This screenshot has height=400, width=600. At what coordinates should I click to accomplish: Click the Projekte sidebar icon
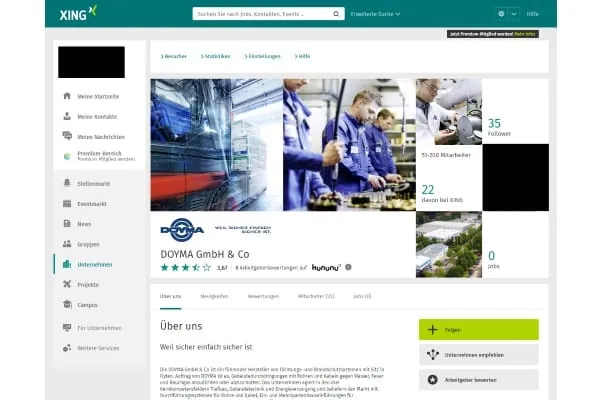point(66,284)
